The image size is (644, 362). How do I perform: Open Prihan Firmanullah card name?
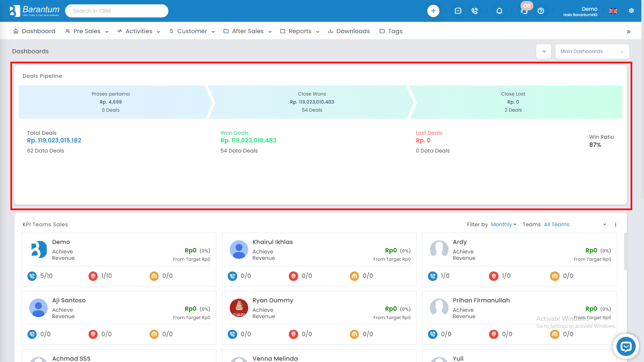coord(481,300)
